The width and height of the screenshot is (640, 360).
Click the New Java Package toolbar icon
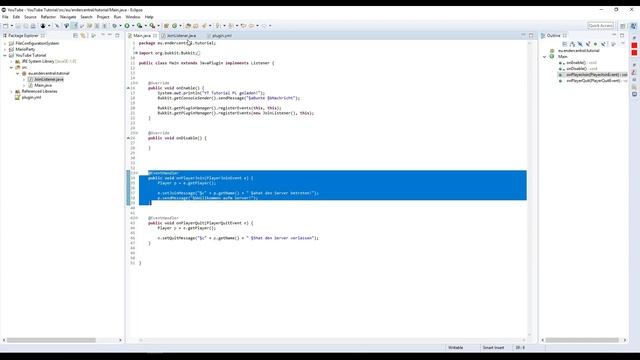(166, 26)
